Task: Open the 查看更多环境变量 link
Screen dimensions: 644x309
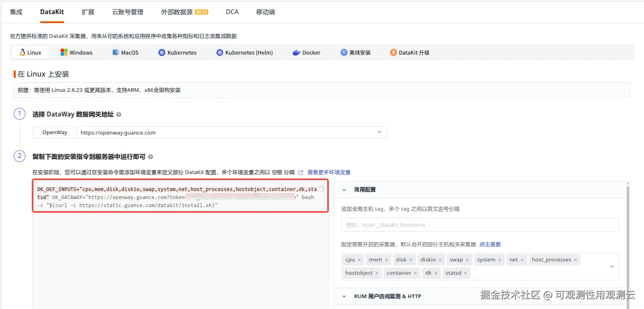Action: [329, 172]
